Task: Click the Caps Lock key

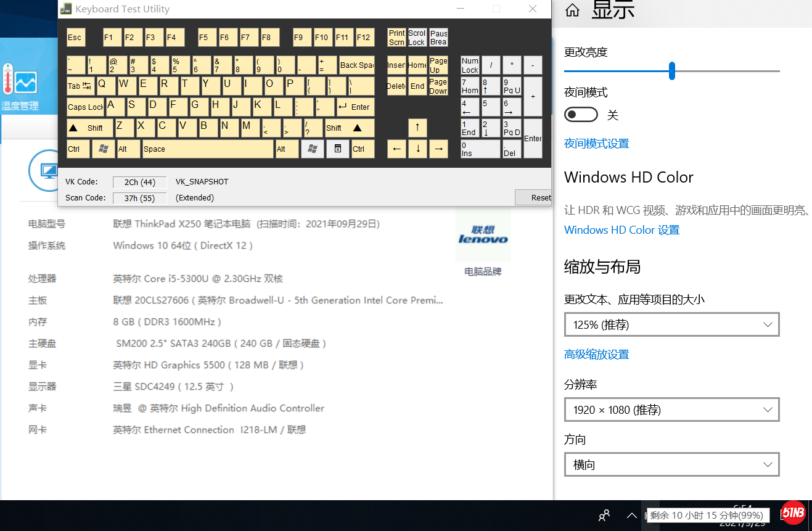Action: pos(85,107)
